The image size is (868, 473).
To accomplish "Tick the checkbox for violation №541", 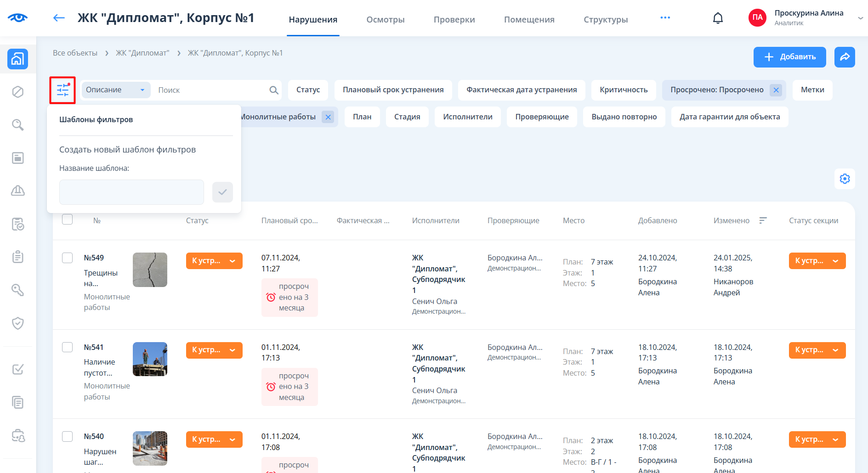I will 68,347.
